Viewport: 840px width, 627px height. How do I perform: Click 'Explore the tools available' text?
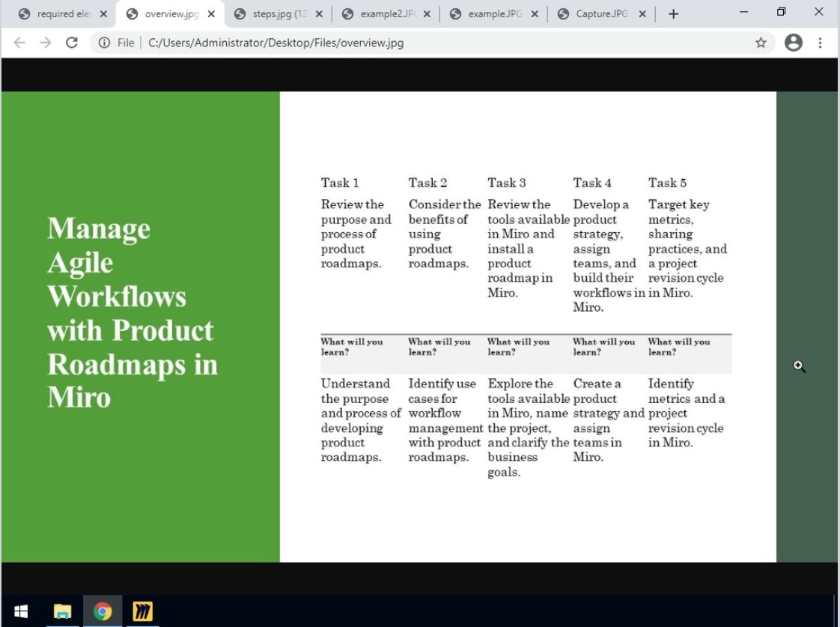tap(529, 428)
